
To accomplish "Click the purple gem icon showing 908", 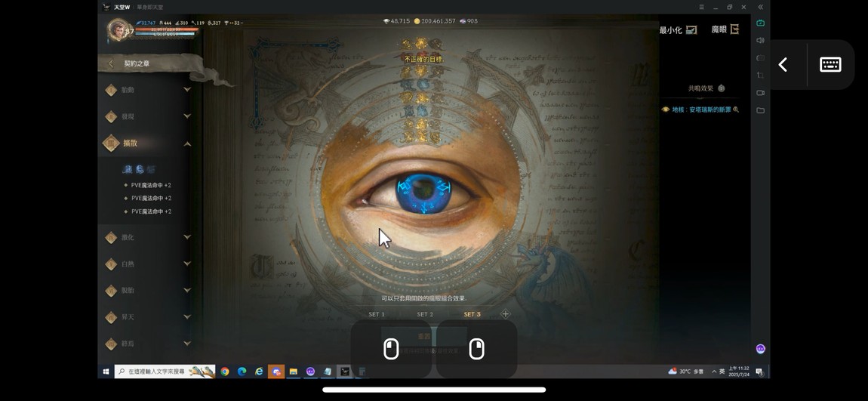I will pos(462,21).
